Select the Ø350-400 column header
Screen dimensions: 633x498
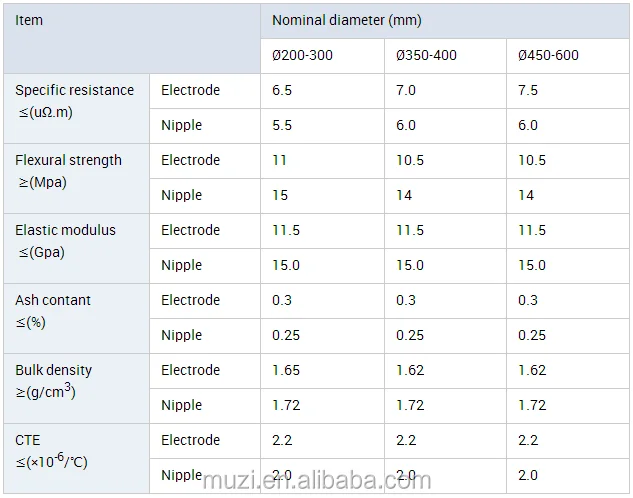(426, 55)
